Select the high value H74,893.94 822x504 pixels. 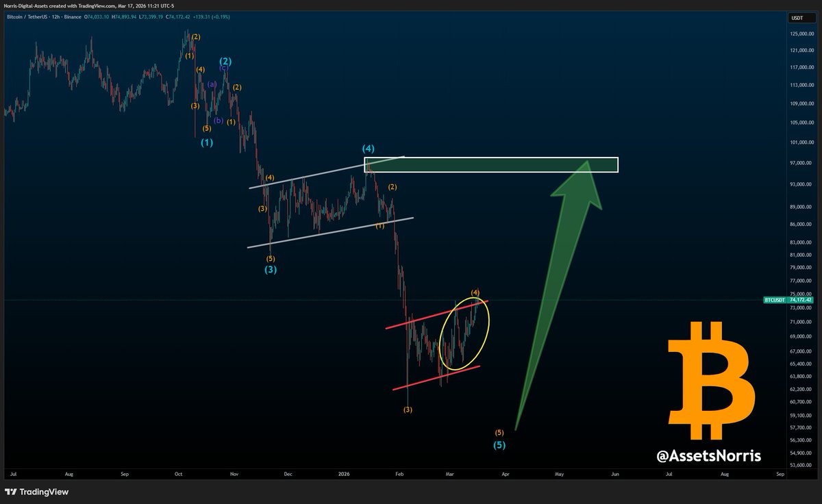pyautogui.click(x=125, y=16)
